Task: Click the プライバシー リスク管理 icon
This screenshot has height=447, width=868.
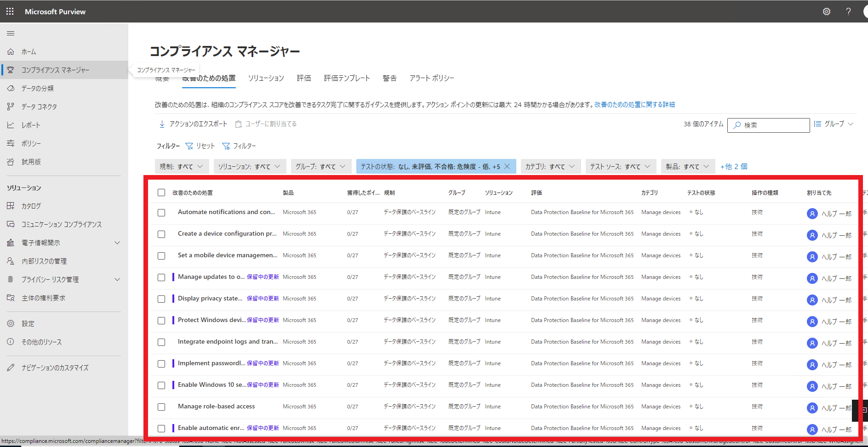Action: [x=11, y=279]
